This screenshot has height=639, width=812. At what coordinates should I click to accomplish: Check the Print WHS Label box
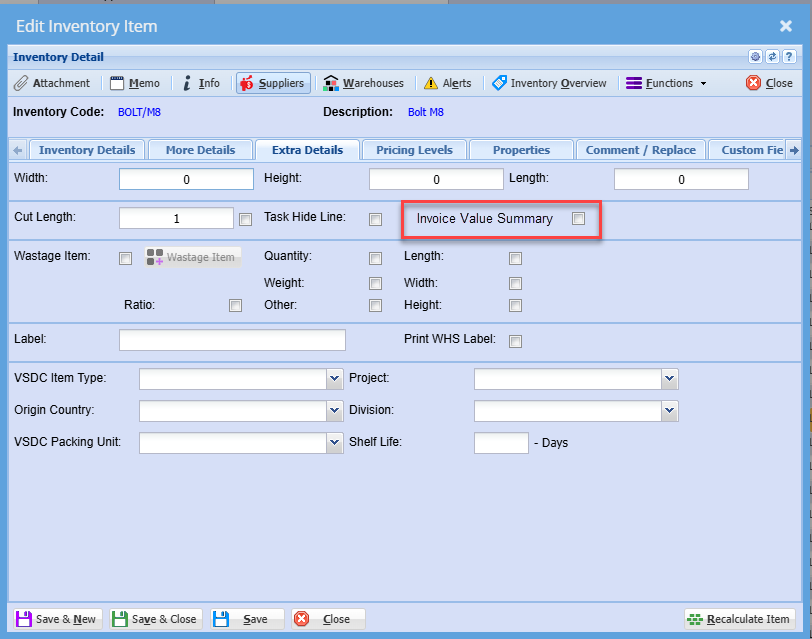pyautogui.click(x=515, y=341)
